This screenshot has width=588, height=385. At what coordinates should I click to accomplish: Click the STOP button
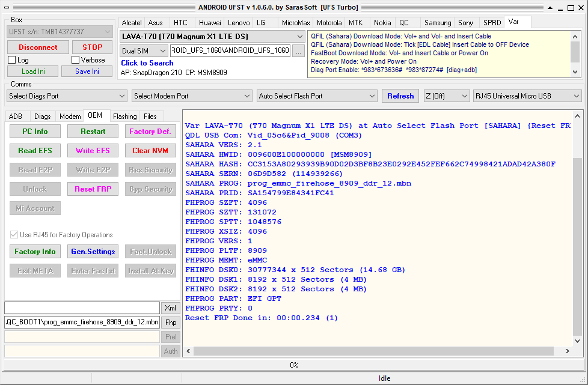[x=92, y=47]
